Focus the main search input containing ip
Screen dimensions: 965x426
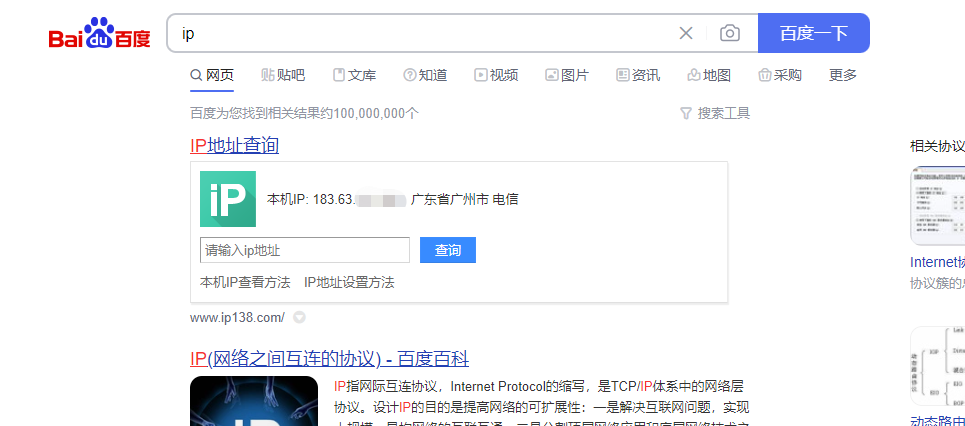click(x=425, y=33)
